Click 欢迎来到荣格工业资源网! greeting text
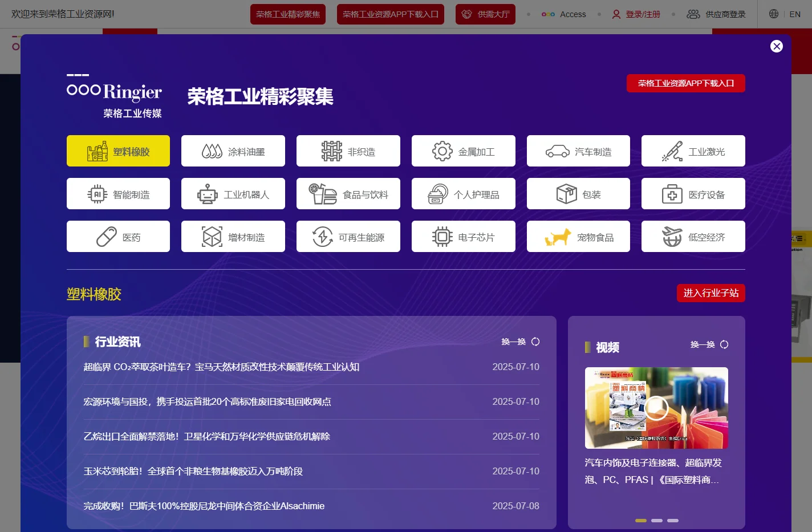The image size is (812, 532). click(x=63, y=14)
